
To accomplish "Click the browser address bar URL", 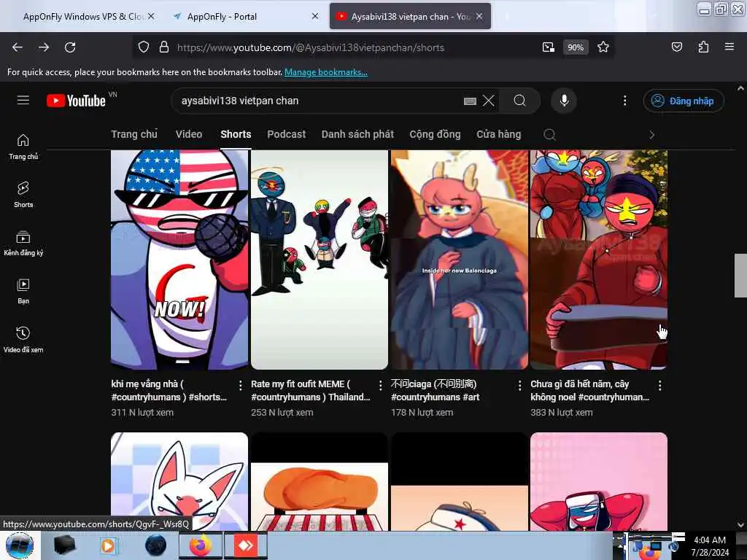I will (x=311, y=47).
